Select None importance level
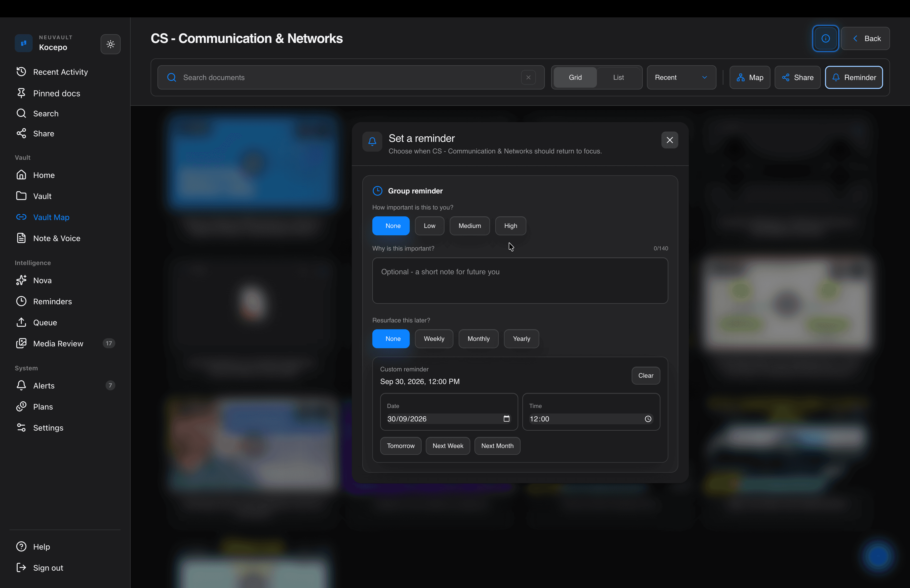The height and width of the screenshot is (588, 910). tap(391, 226)
